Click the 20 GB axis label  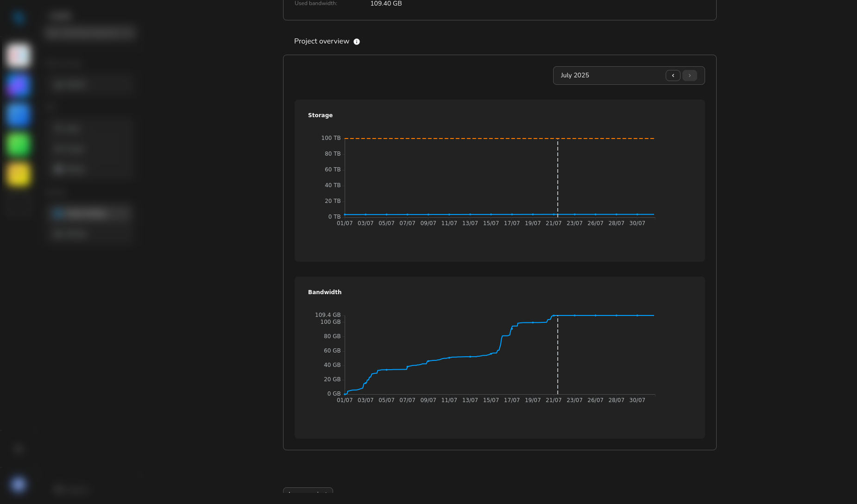(x=332, y=379)
